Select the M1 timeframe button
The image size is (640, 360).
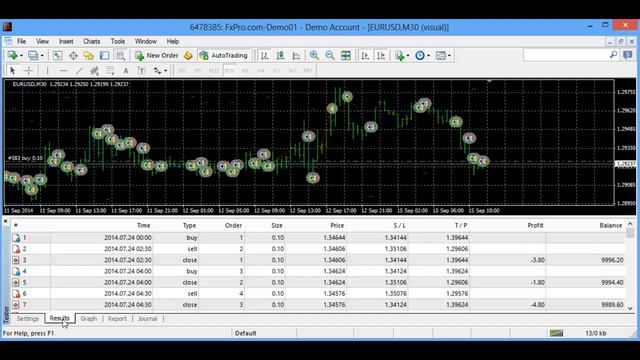pos(182,71)
